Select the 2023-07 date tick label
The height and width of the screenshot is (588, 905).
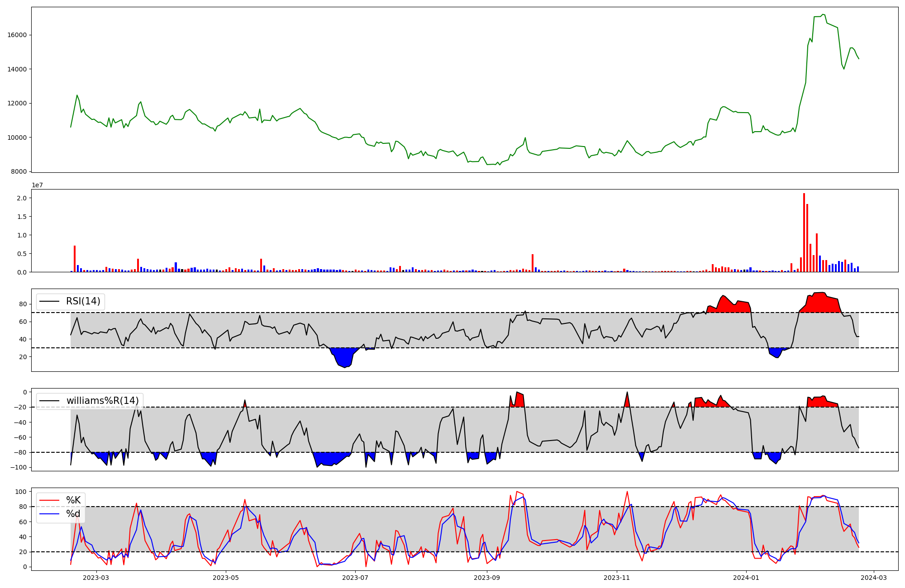pyautogui.click(x=355, y=577)
